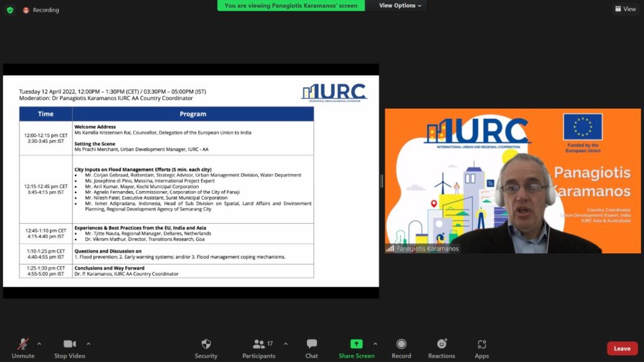This screenshot has height=362, width=644.
Task: Click the Recording indicator at top left
Action: (42, 10)
